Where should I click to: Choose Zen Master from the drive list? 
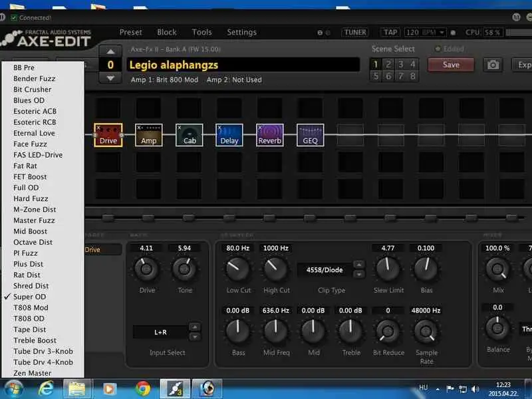pyautogui.click(x=43, y=373)
